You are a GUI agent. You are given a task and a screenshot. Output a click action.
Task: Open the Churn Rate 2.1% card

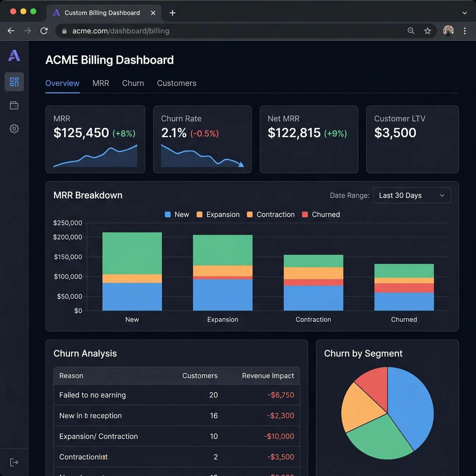[x=202, y=139]
